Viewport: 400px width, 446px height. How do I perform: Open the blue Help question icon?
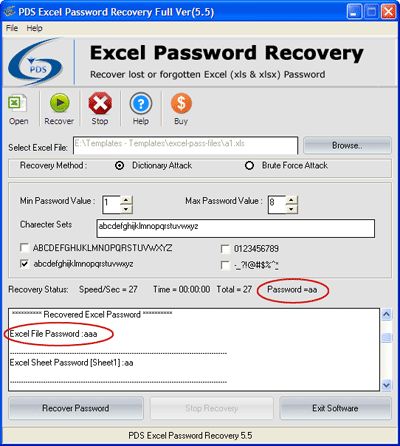[x=141, y=103]
